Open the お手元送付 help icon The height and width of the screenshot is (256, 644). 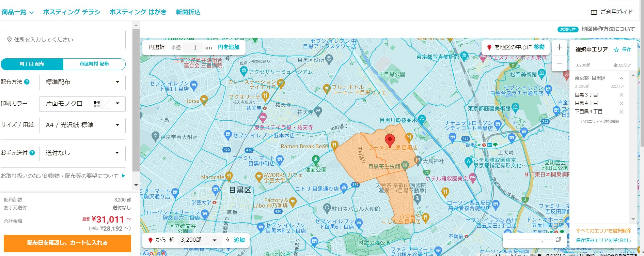coord(32,153)
